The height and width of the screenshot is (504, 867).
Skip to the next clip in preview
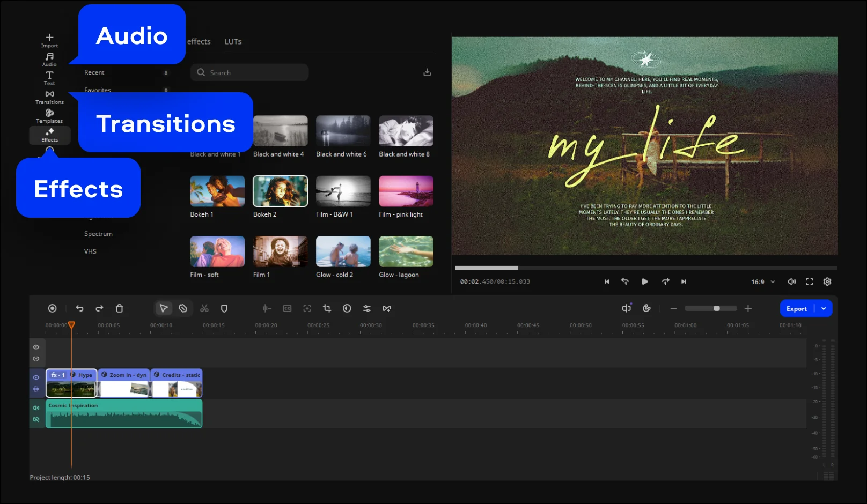tap(684, 281)
